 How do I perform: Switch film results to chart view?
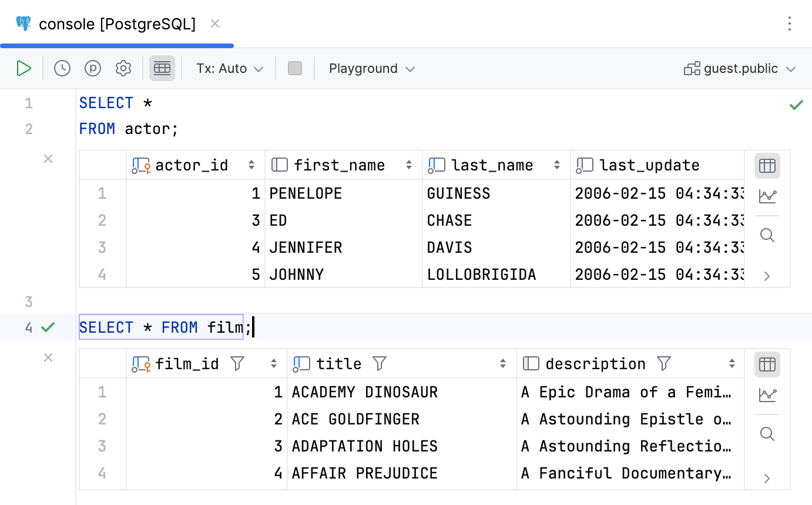[x=767, y=395]
